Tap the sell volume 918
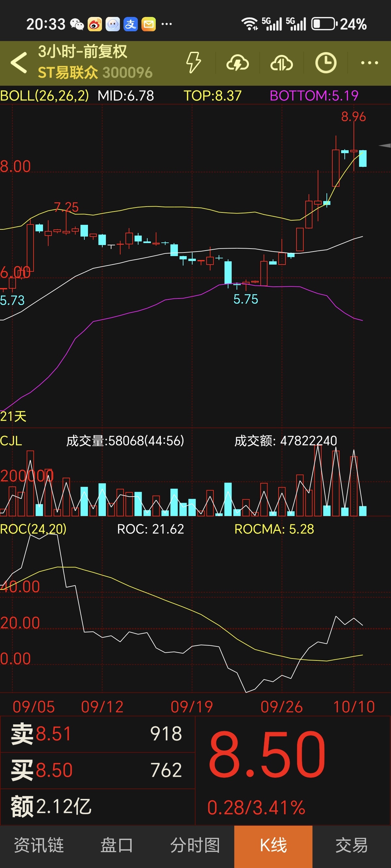Screen dimensions: 391x868 [x=166, y=733]
